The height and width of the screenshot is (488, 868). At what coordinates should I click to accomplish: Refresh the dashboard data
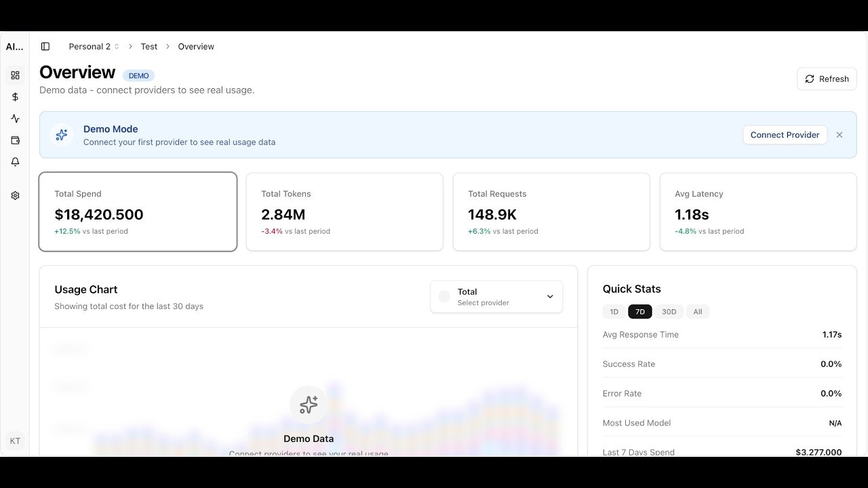point(826,79)
